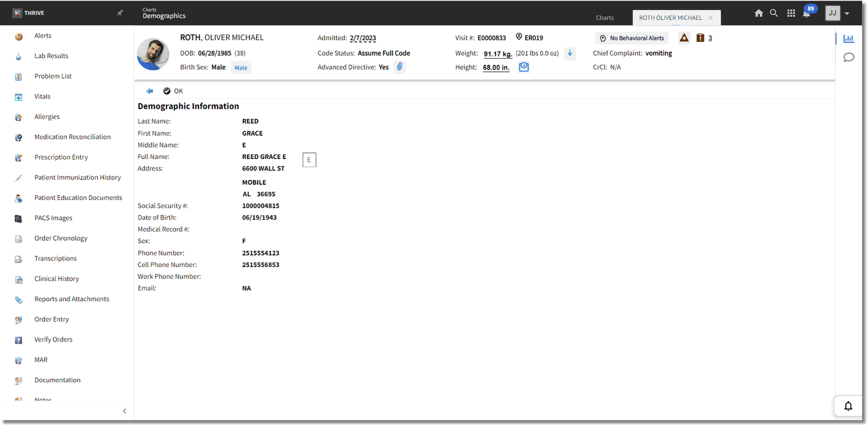Click the ER019 location text
This screenshot has height=426, width=868.
coord(534,38)
